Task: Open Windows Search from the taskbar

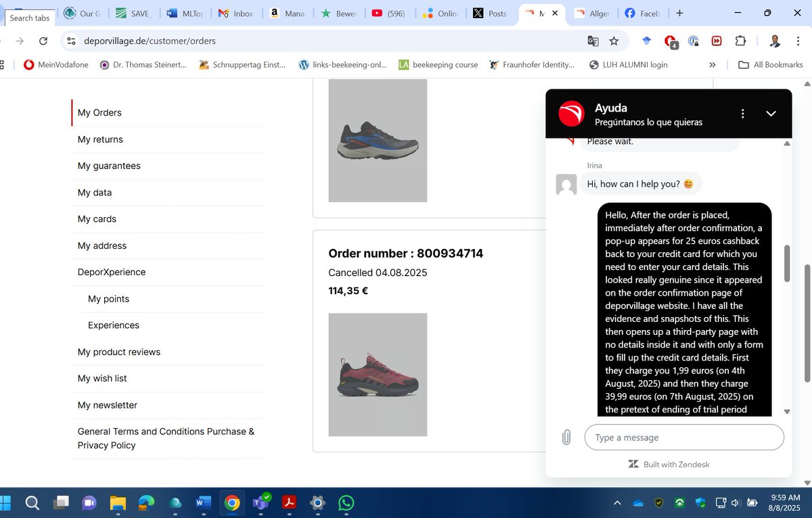Action: 32,502
